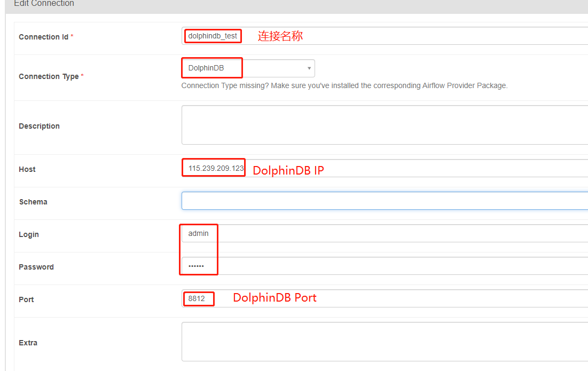Image resolution: width=588 pixels, height=371 pixels.
Task: Click the "Connection Type" field label
Action: [49, 76]
